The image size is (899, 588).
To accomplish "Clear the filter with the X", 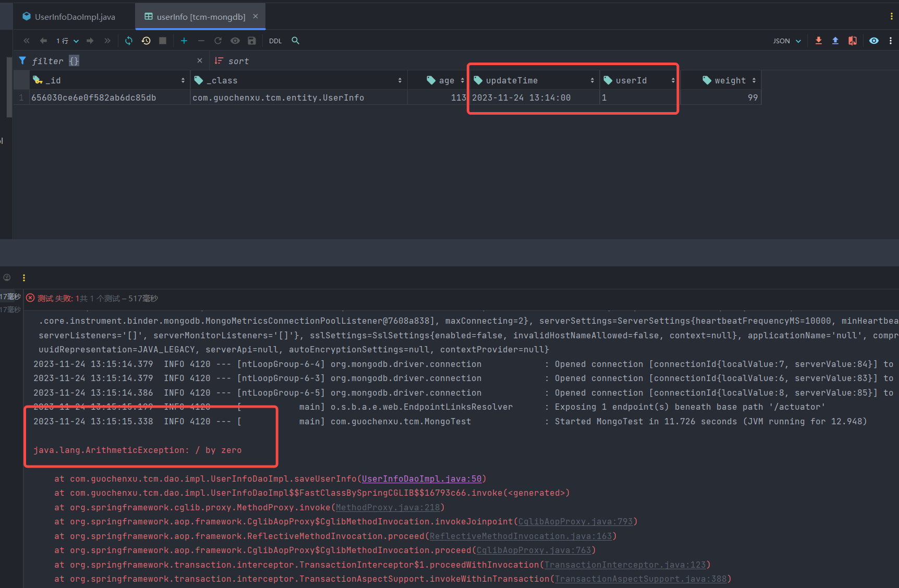I will (x=200, y=60).
